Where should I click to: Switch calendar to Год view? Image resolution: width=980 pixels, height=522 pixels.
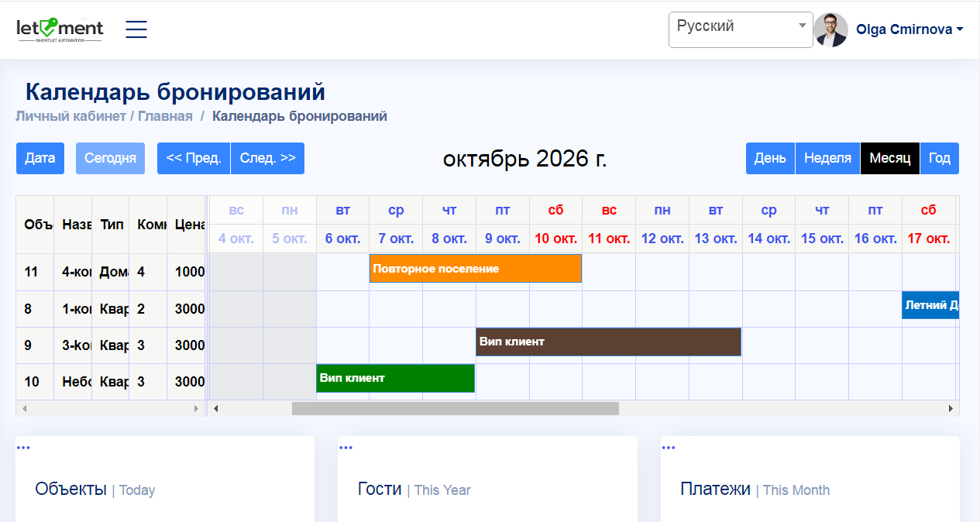[x=940, y=158]
